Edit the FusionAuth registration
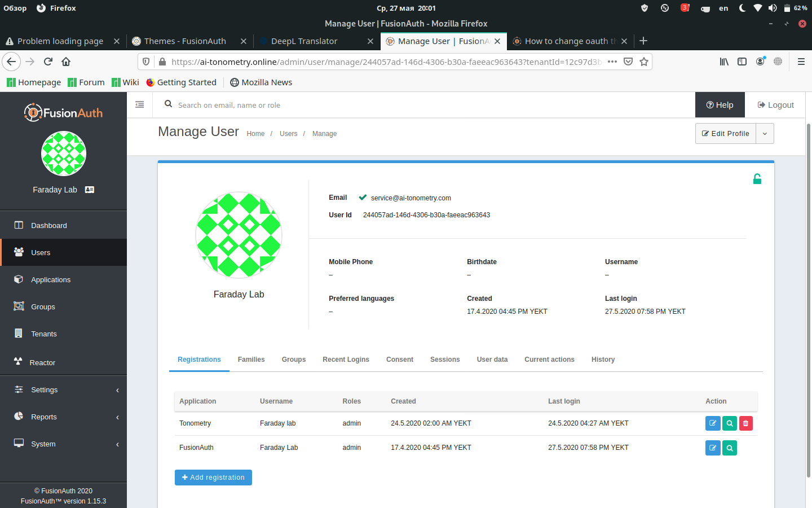This screenshot has height=508, width=812. tap(713, 448)
